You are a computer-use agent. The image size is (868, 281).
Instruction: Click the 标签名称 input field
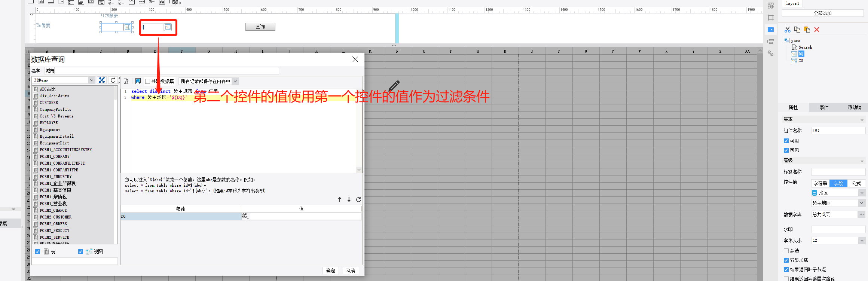838,172
